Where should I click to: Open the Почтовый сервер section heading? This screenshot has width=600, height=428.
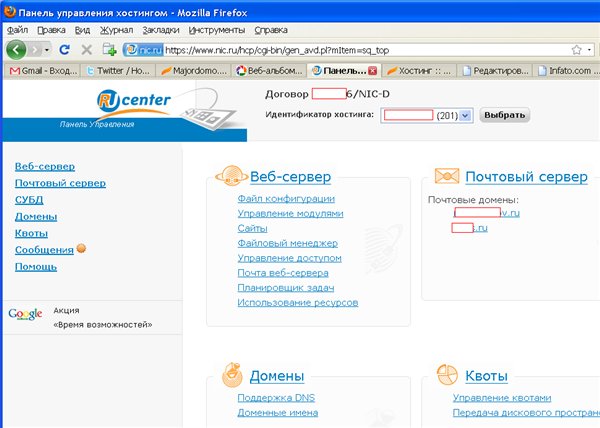tap(526, 177)
